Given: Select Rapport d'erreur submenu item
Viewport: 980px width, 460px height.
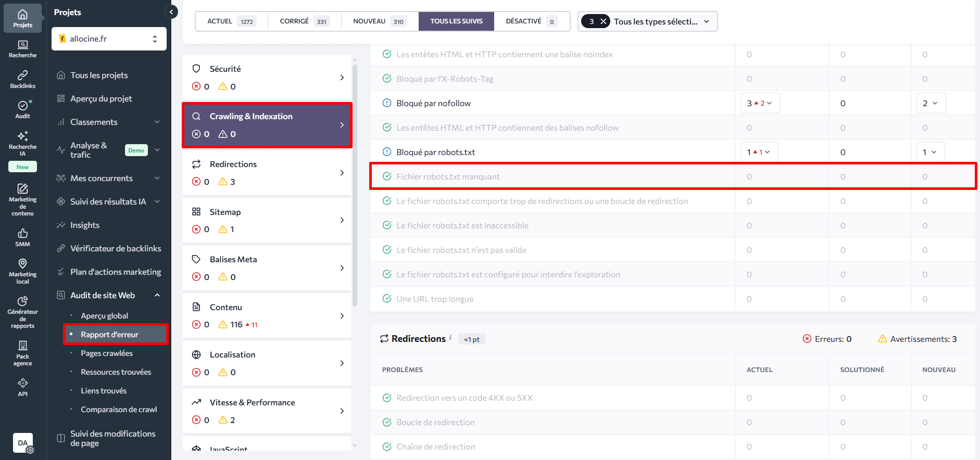Looking at the screenshot, I should [x=116, y=334].
